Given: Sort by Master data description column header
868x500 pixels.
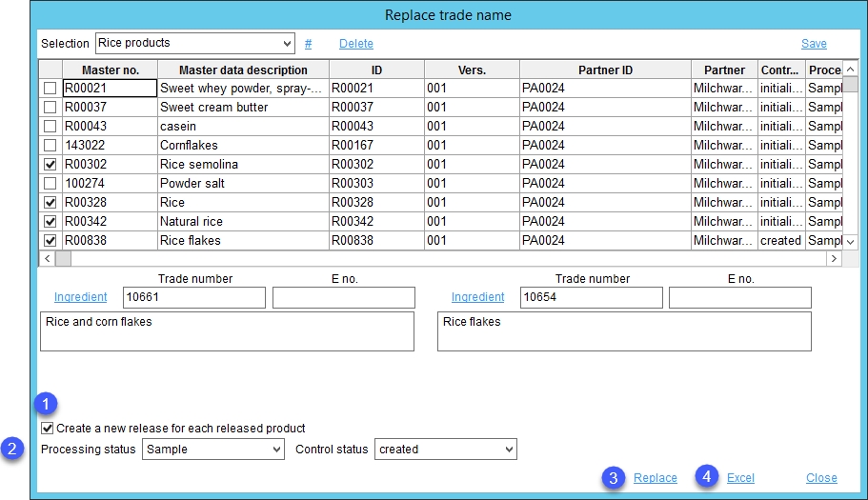Looking at the screenshot, I should click(243, 70).
